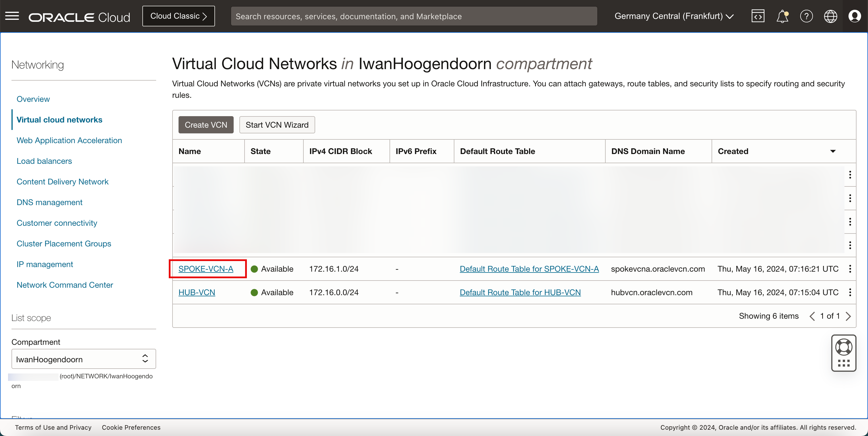Open the hamburger navigation menu
Image resolution: width=868 pixels, height=436 pixels.
click(x=12, y=16)
